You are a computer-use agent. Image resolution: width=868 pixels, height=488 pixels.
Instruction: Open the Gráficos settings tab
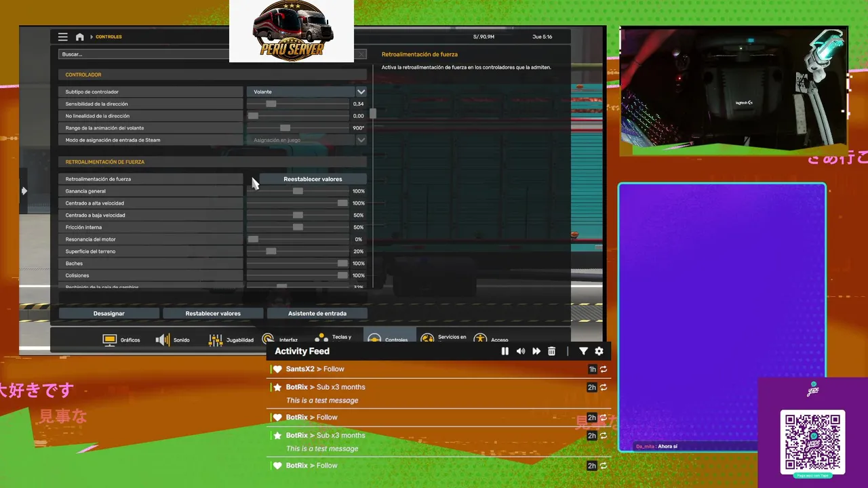click(121, 340)
